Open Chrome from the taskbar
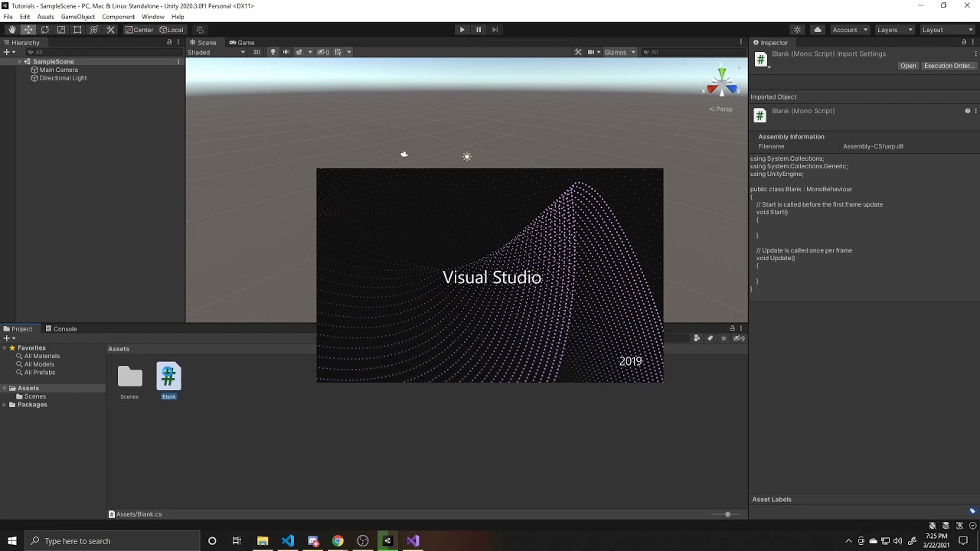 338,541
